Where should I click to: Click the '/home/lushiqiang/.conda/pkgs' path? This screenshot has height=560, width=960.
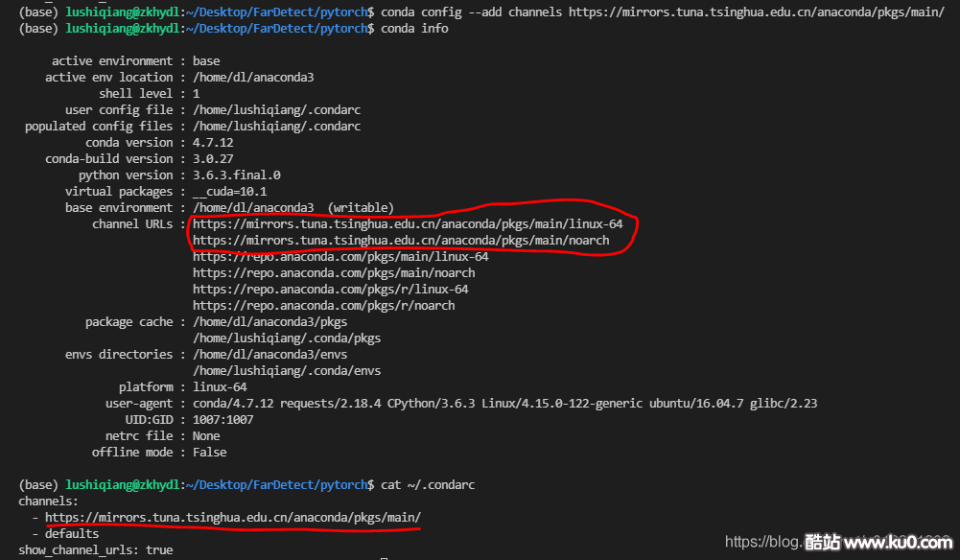pos(287,338)
